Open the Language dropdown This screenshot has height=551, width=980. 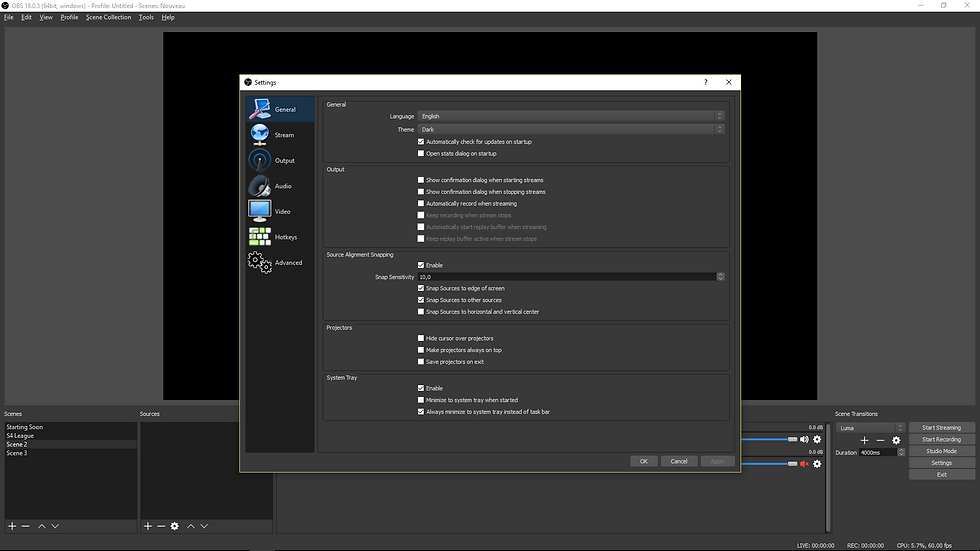[x=571, y=116]
